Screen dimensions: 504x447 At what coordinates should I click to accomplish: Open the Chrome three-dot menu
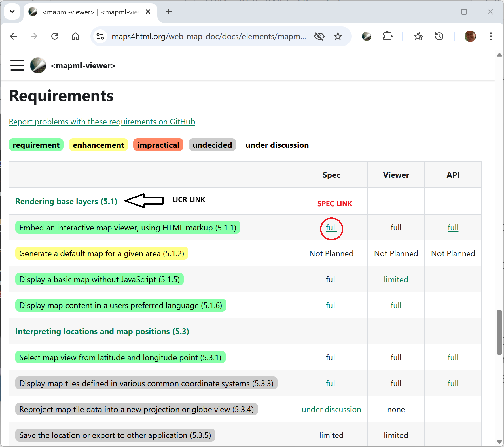coord(491,36)
